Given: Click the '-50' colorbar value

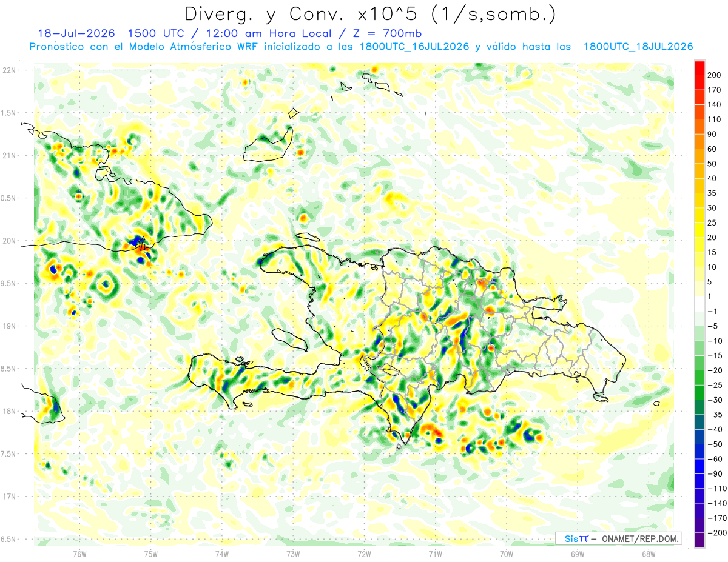Looking at the screenshot, I should pos(714,444).
